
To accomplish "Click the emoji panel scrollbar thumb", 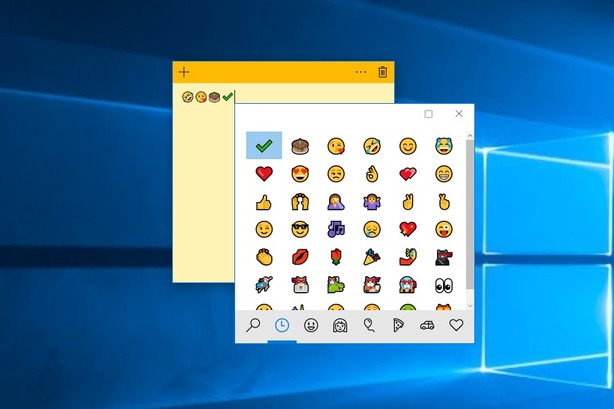I will click(x=470, y=215).
